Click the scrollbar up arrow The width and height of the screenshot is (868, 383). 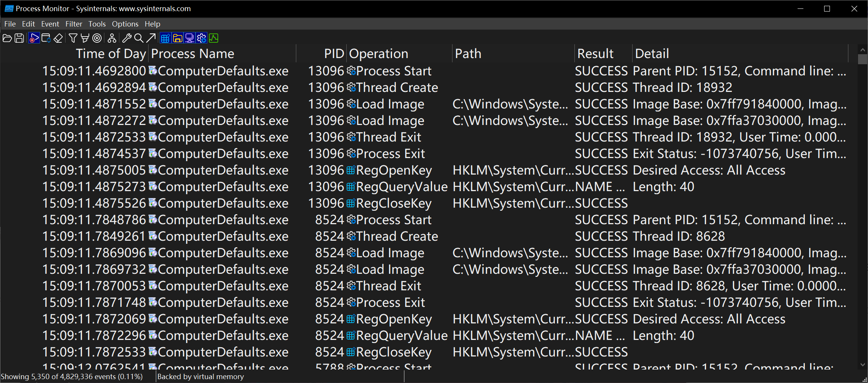pyautogui.click(x=863, y=50)
